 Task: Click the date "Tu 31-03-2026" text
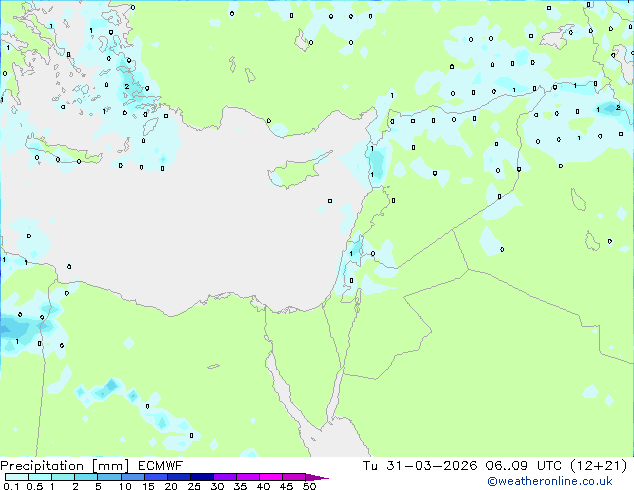pyautogui.click(x=420, y=466)
